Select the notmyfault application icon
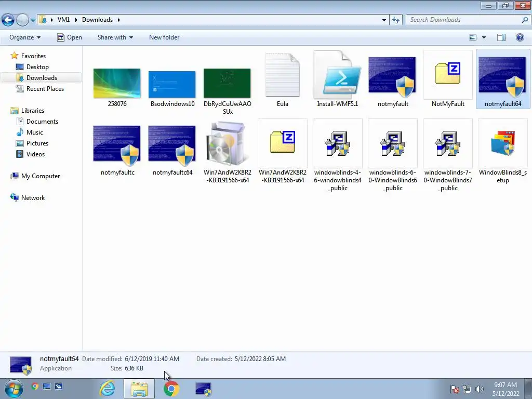The image size is (532, 399). 393,76
